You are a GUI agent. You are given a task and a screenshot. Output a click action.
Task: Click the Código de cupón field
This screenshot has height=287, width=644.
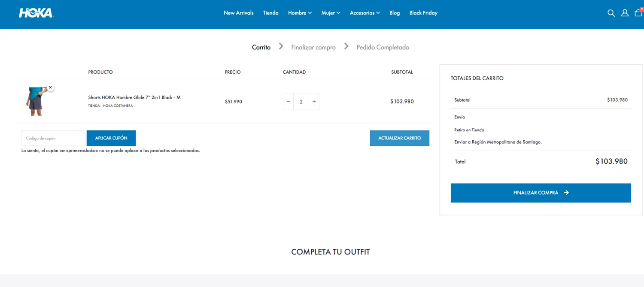pyautogui.click(x=54, y=138)
